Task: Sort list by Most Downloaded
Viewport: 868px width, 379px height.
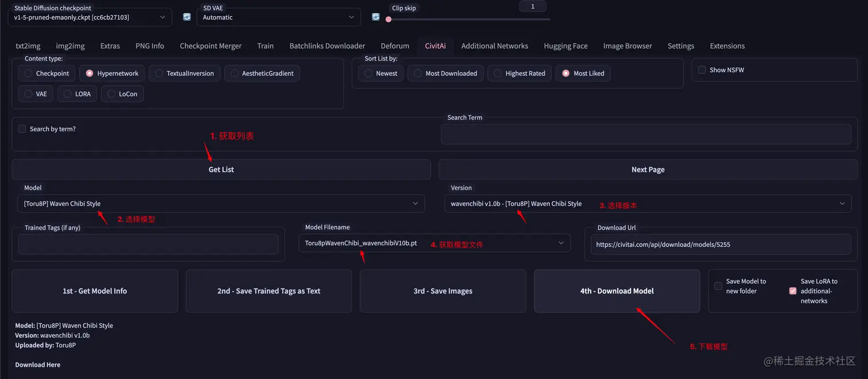Action: (x=445, y=74)
